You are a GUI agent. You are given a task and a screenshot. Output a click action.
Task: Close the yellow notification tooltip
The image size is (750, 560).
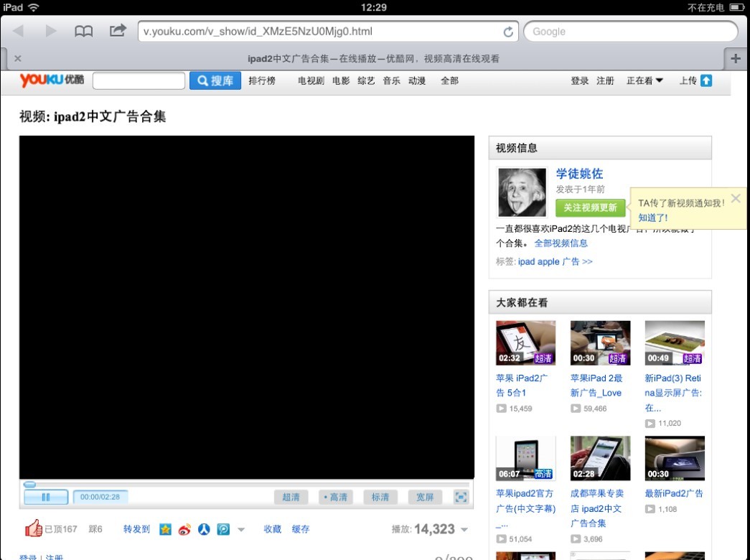(736, 198)
